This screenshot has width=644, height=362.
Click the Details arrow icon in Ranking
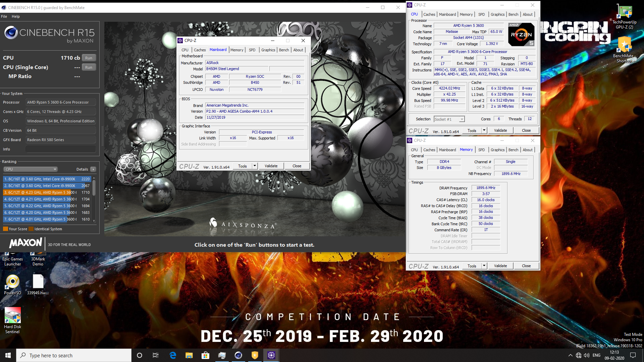pyautogui.click(x=93, y=169)
